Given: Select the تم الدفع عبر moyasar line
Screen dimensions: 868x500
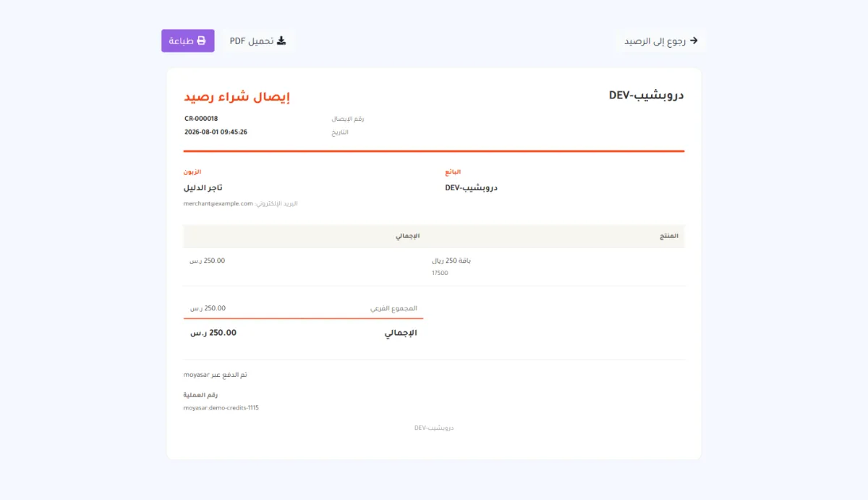Looking at the screenshot, I should [216, 375].
